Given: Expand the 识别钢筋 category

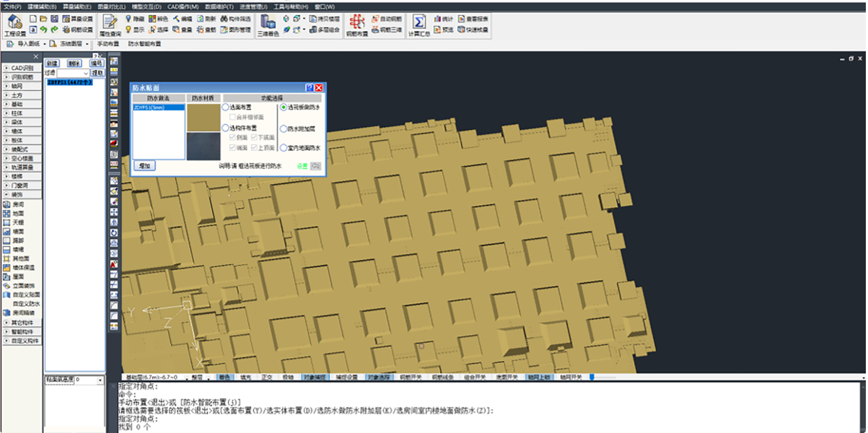Looking at the screenshot, I should pyautogui.click(x=21, y=77).
